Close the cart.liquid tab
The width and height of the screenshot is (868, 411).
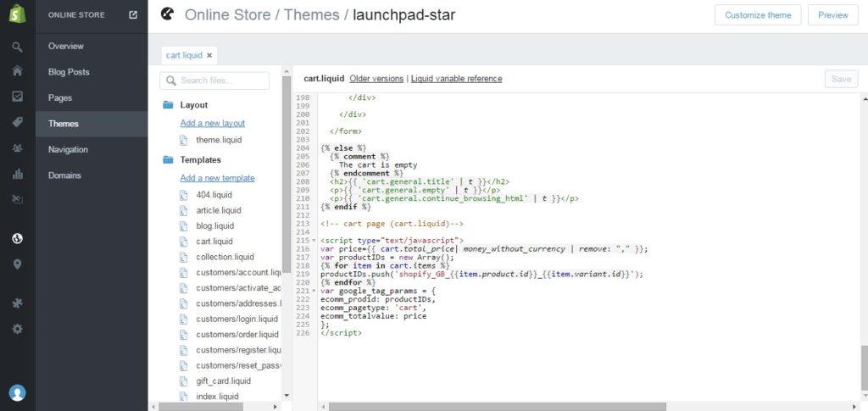pyautogui.click(x=209, y=55)
